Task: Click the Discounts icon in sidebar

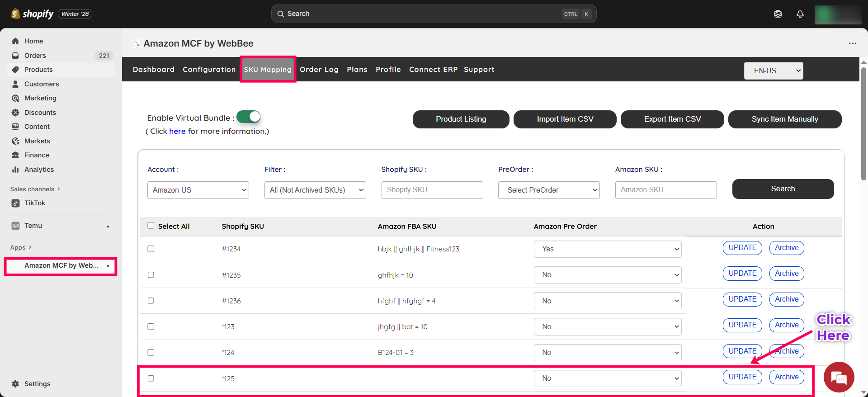Action: (15, 113)
